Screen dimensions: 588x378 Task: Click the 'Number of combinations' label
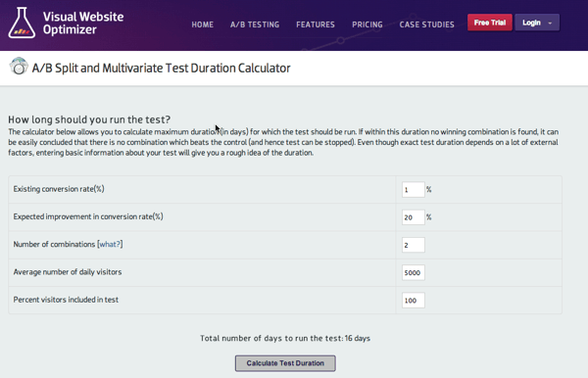[x=54, y=244]
